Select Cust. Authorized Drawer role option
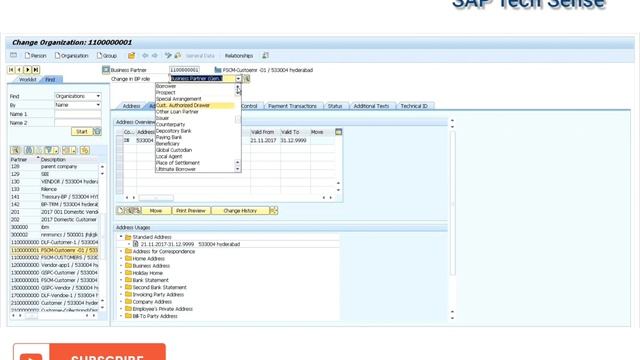This screenshot has height=360, width=640. pyautogui.click(x=195, y=105)
